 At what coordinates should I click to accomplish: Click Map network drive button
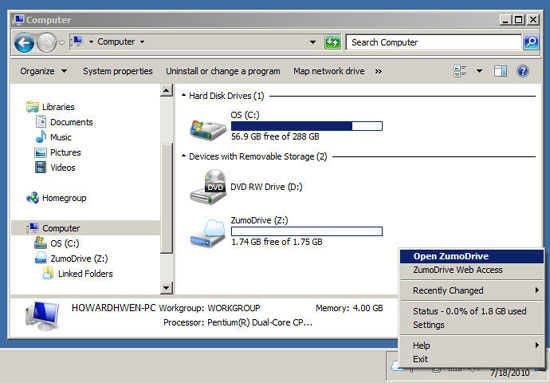[329, 71]
